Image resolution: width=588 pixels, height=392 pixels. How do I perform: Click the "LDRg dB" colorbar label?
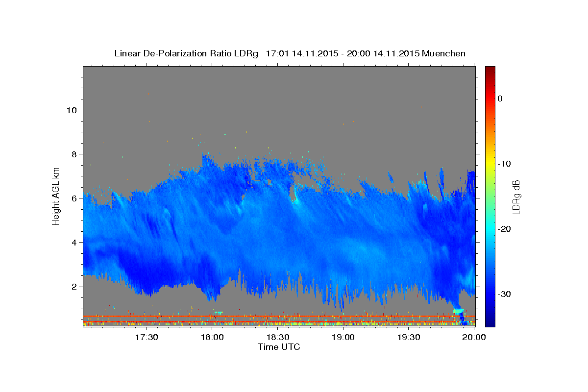coord(516,196)
